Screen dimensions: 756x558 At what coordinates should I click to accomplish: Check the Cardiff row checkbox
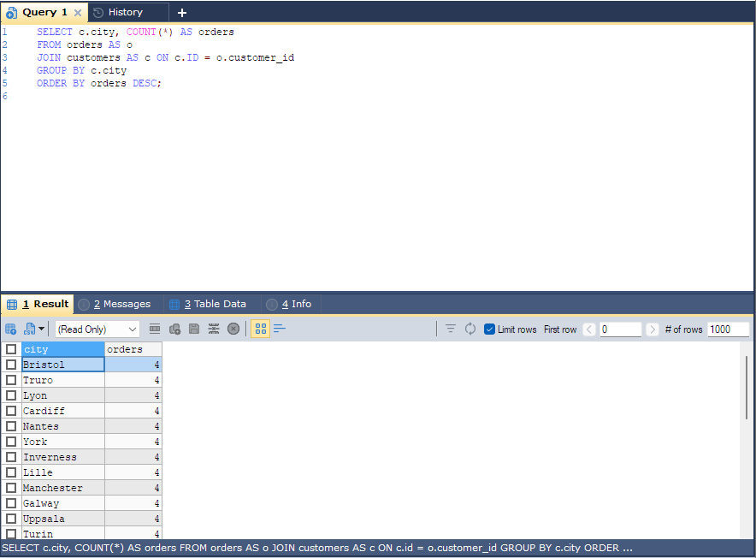point(11,411)
